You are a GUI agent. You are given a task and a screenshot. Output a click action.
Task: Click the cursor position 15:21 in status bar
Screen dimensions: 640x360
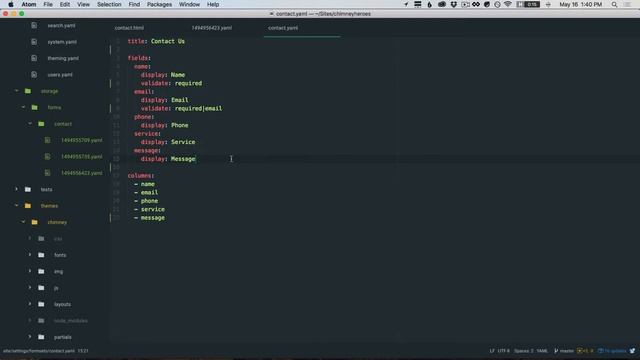click(83, 351)
